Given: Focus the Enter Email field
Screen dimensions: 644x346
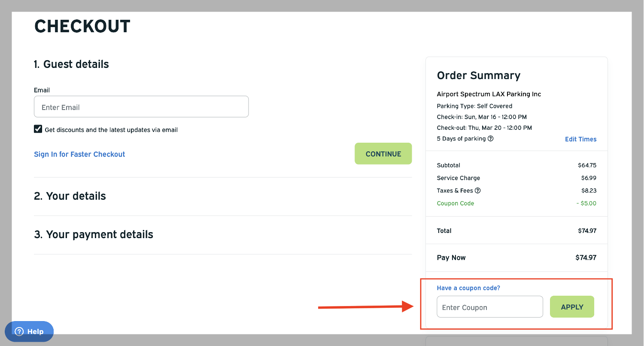Looking at the screenshot, I should pos(141,107).
